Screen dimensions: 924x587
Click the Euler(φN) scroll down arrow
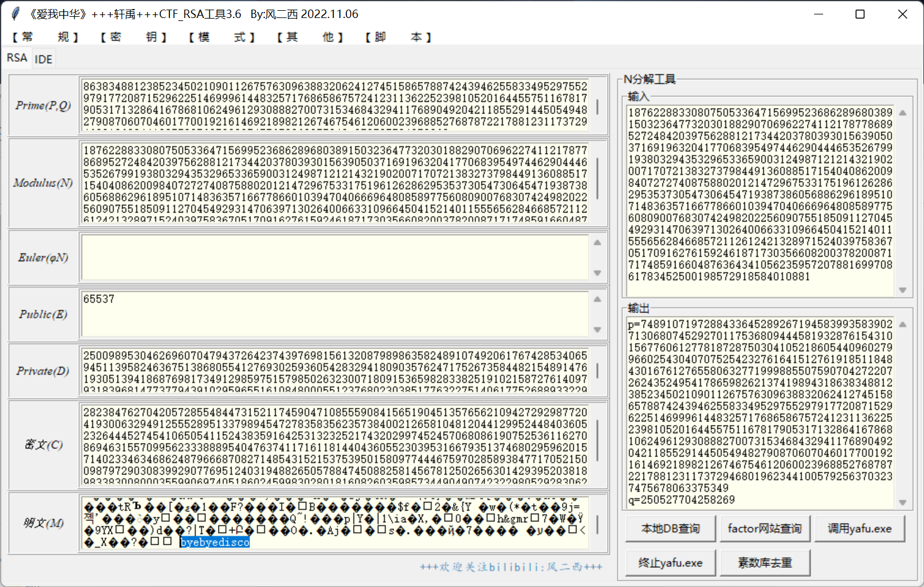tap(597, 273)
